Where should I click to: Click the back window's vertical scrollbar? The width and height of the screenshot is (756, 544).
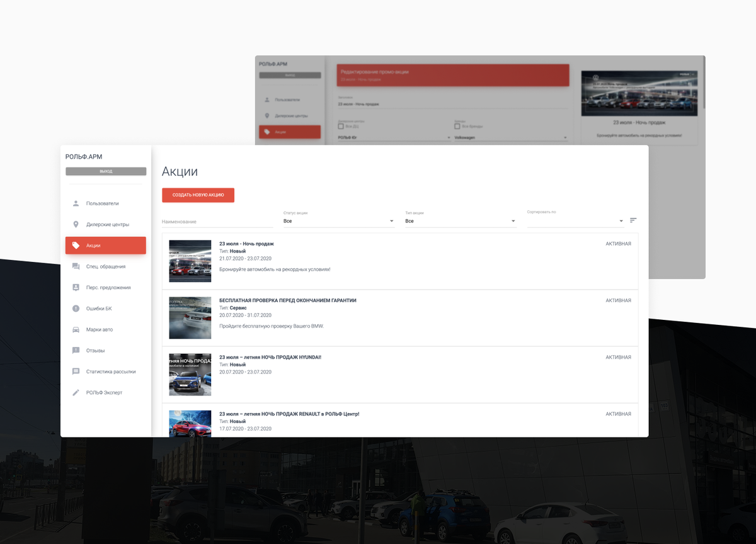(704, 82)
